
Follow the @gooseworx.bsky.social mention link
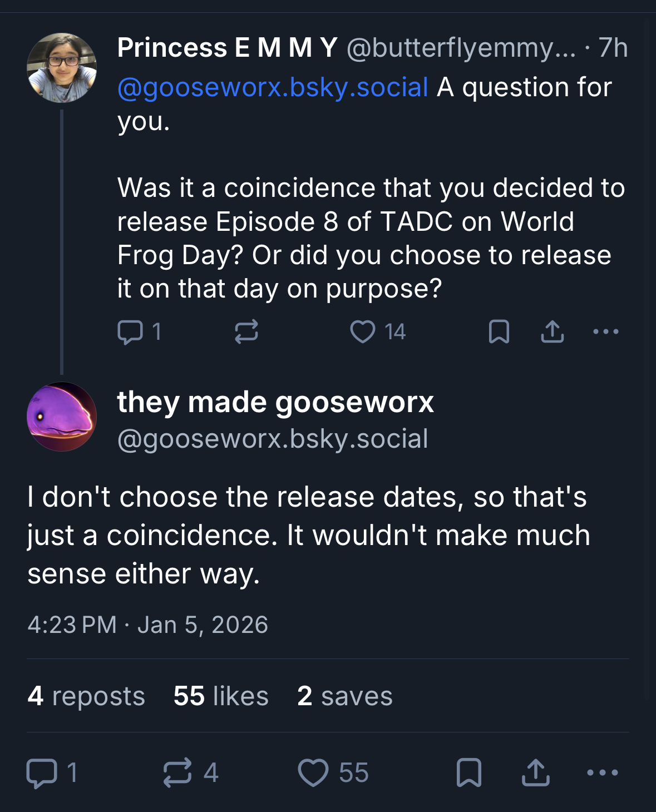click(273, 88)
